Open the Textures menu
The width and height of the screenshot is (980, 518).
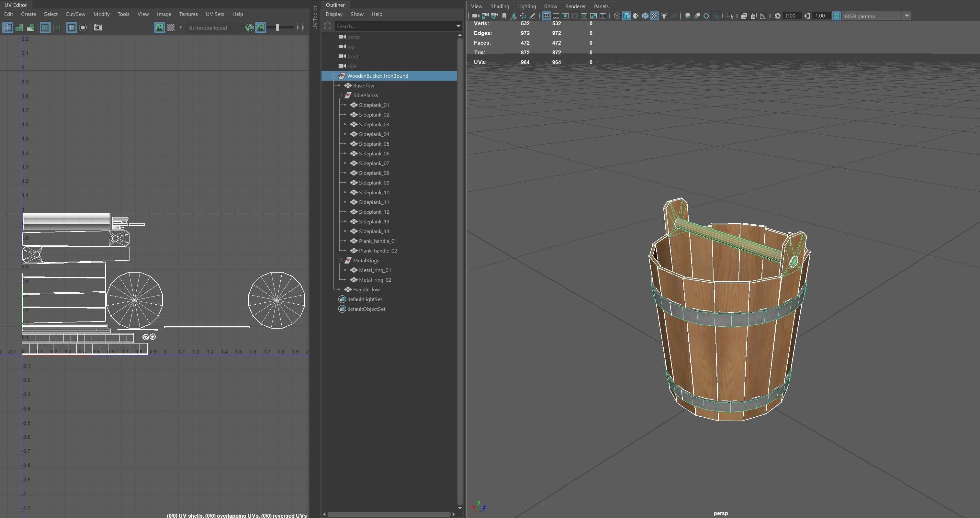point(188,14)
